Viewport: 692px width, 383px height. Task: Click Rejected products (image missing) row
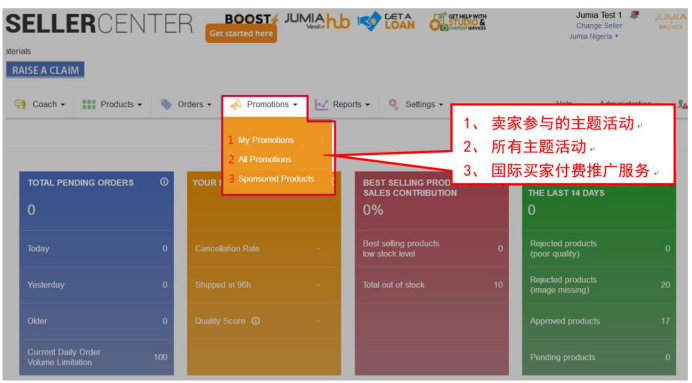coord(599,285)
